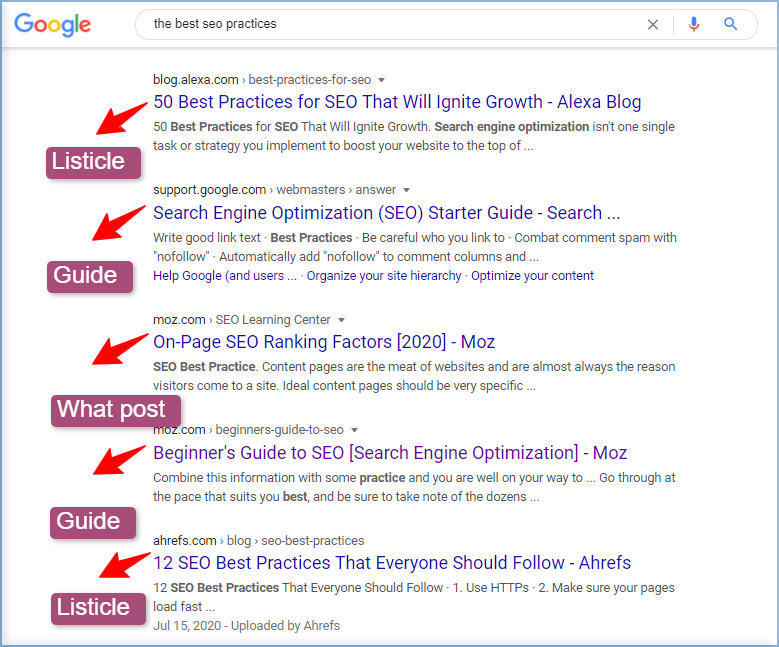Open the SEO Starter Guide result from Google
Image resolution: width=779 pixels, height=647 pixels.
[x=387, y=213]
